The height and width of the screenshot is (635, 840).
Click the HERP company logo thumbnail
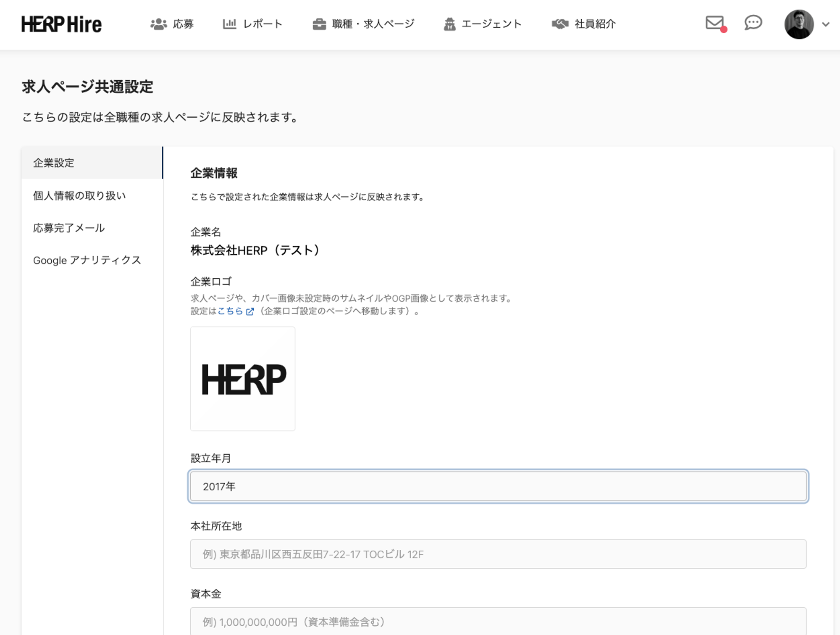click(243, 379)
